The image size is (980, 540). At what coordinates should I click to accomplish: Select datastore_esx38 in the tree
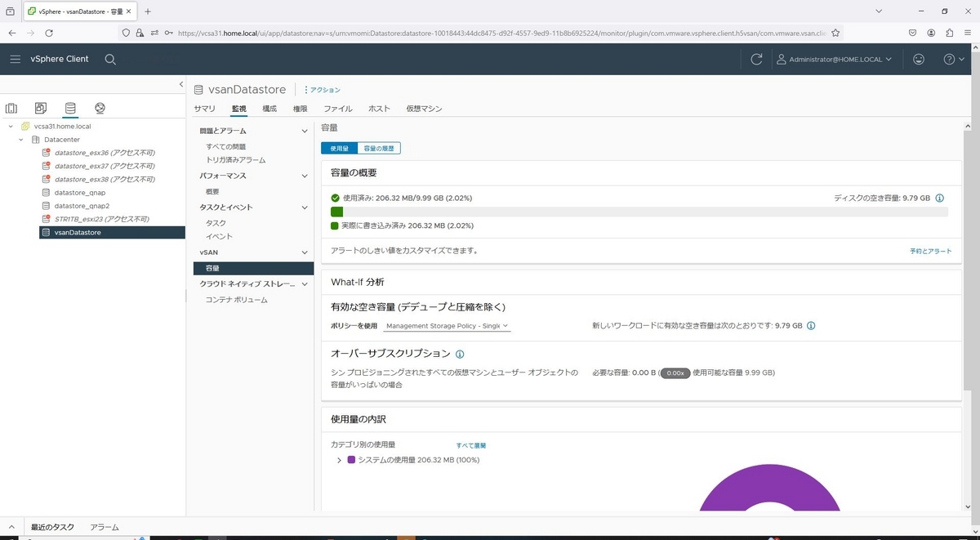coord(105,179)
